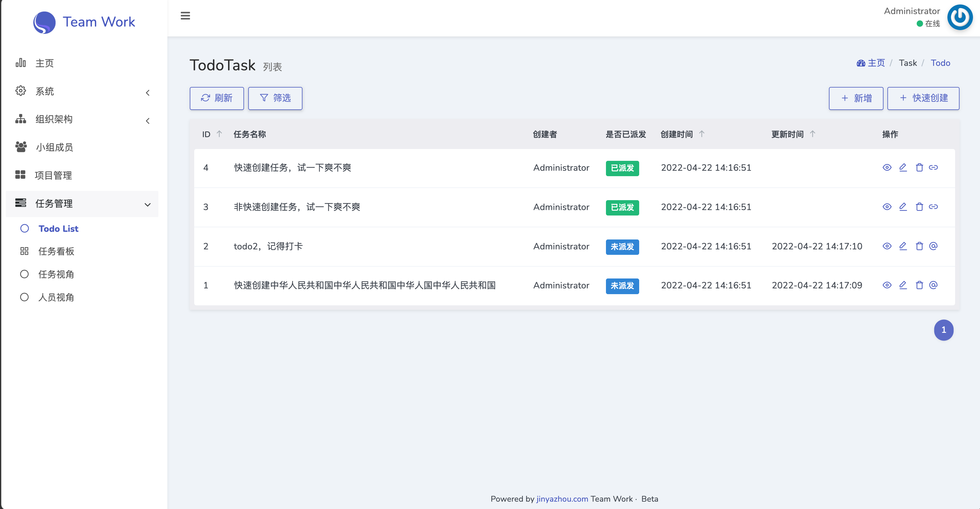Open the link icon for task 4
980x509 pixels.
(933, 168)
